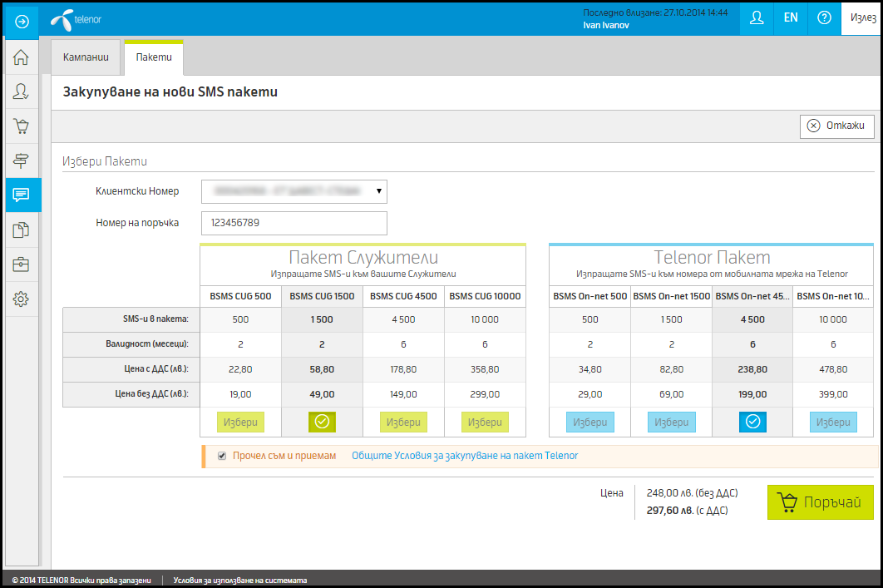The image size is (883, 588).
Task: Deselect the checked BSMS CUG 1500 package
Action: [x=322, y=422]
